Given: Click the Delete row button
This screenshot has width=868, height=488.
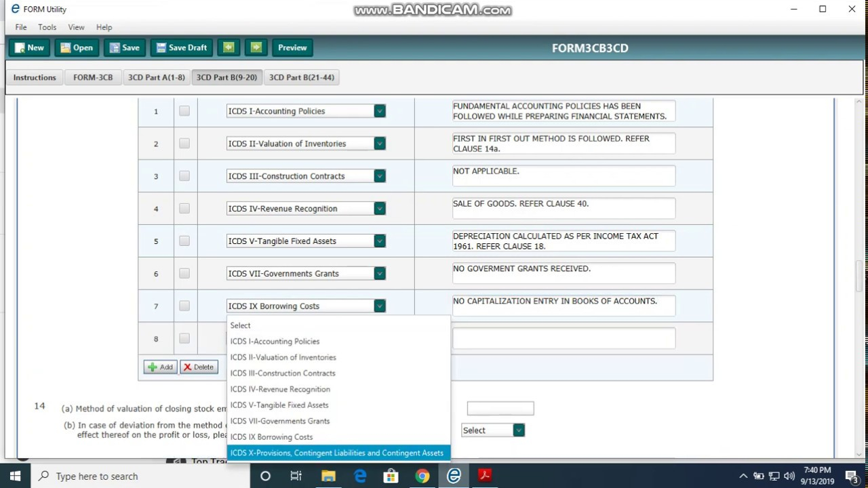Looking at the screenshot, I should [x=199, y=367].
